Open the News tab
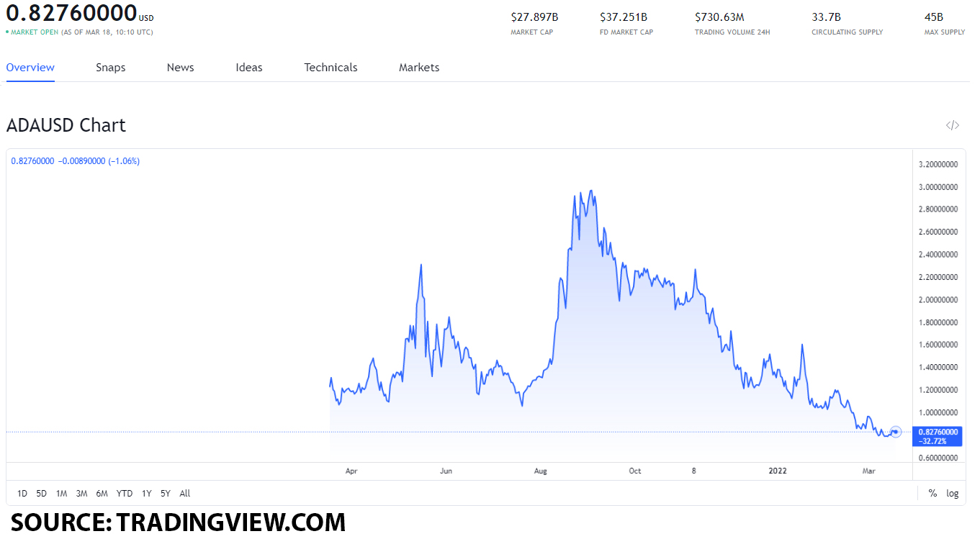 tap(181, 67)
